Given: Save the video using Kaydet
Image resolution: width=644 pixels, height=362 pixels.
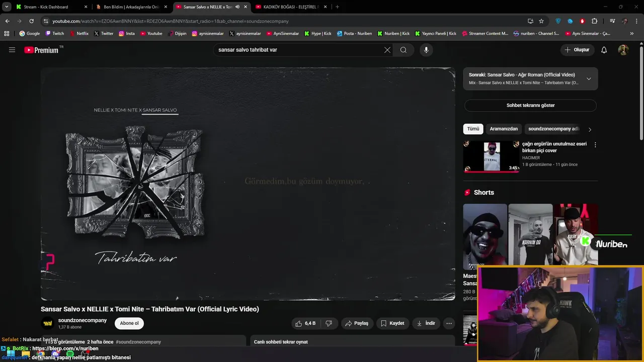Looking at the screenshot, I should click(392, 323).
